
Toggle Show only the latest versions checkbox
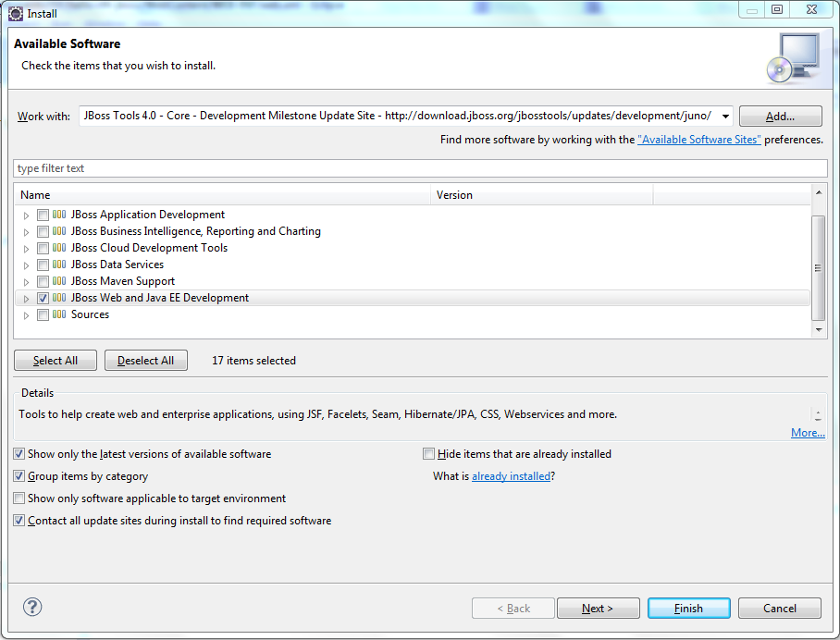click(x=19, y=454)
